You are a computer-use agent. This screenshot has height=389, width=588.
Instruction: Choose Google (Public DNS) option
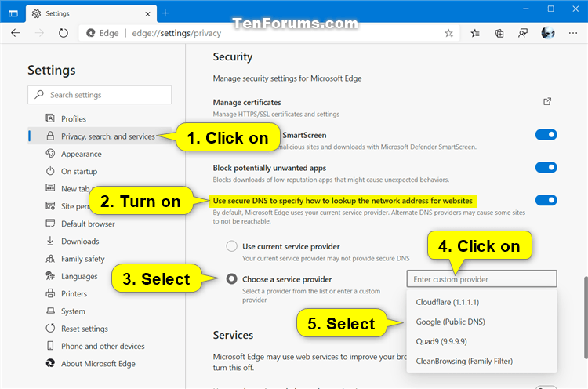481,322
